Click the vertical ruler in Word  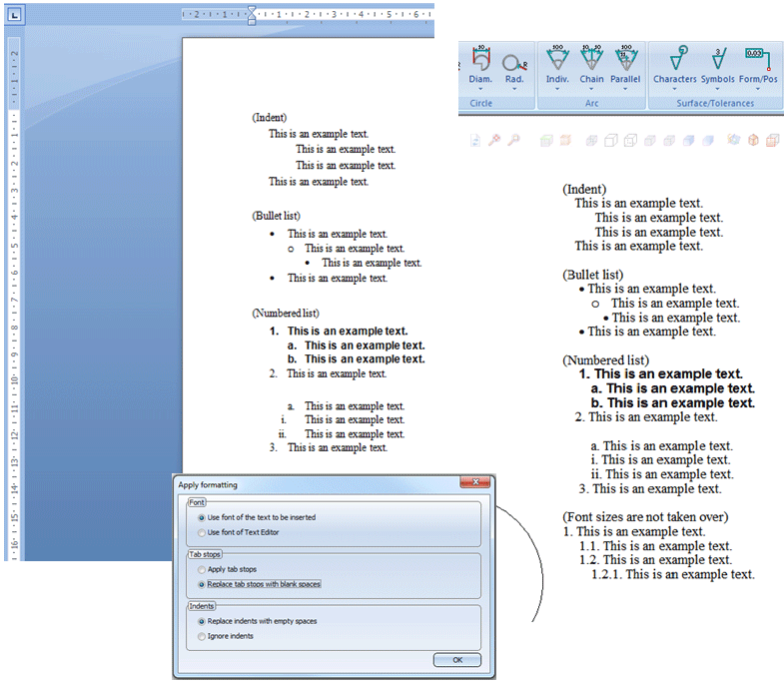click(x=14, y=299)
